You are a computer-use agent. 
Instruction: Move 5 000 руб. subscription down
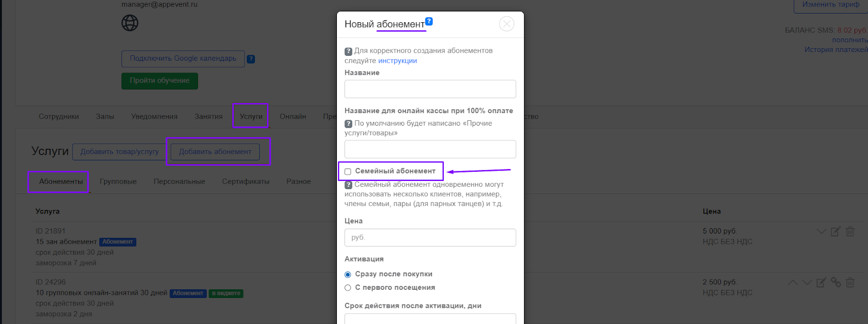pos(821,231)
